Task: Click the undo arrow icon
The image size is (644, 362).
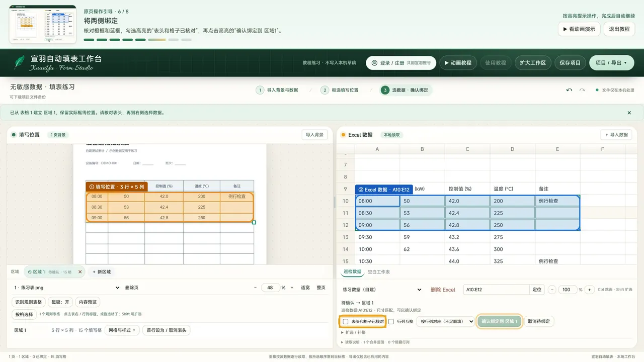Action: click(569, 90)
